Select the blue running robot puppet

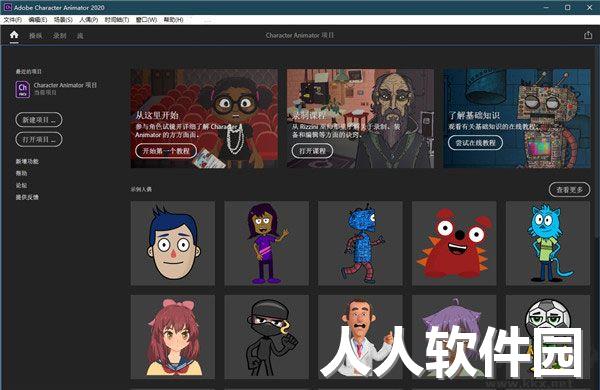coord(360,243)
